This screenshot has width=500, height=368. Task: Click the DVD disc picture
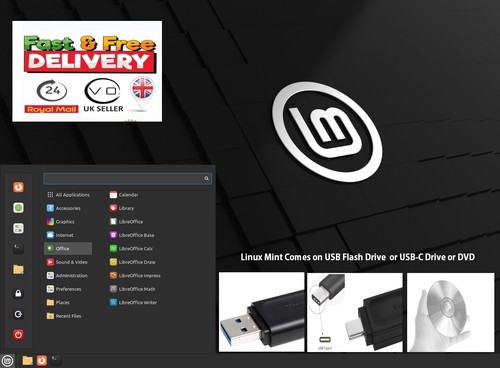point(451,312)
